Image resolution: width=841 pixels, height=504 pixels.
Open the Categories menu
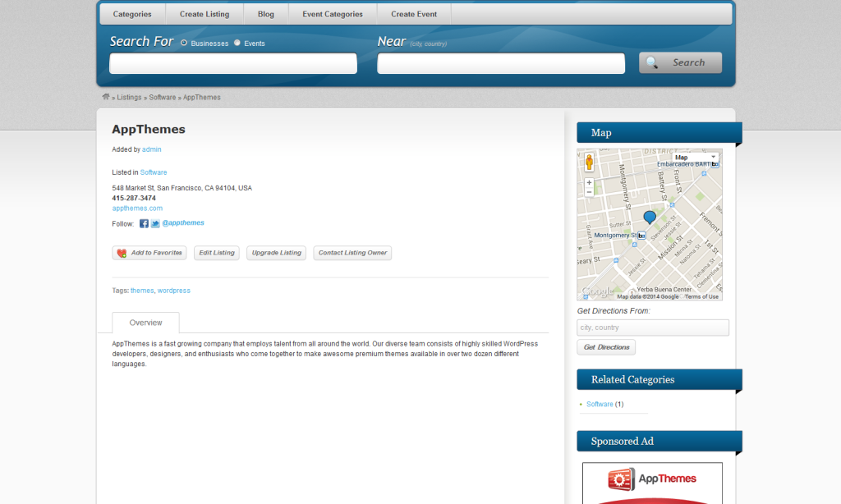(132, 14)
